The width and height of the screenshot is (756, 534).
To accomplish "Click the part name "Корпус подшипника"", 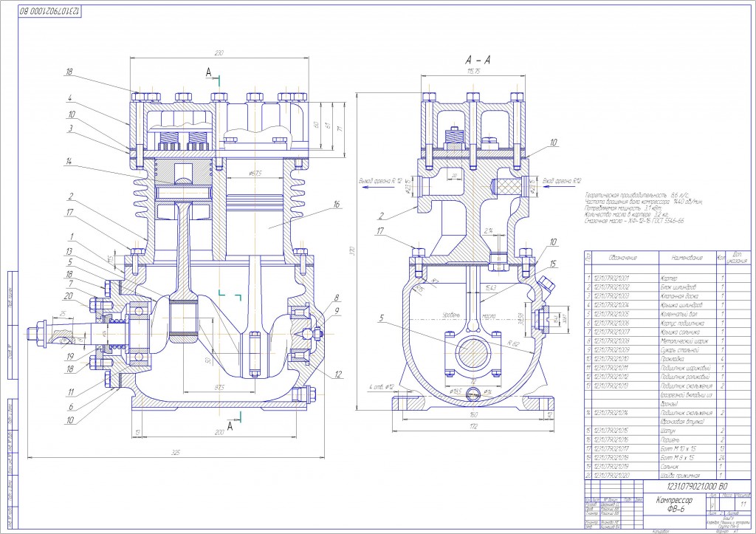I will coord(683,324).
